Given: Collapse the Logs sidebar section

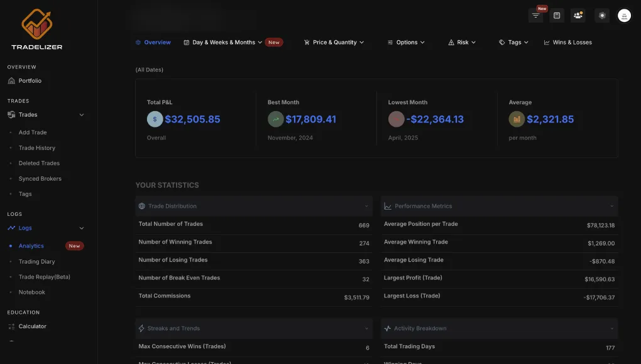Looking at the screenshot, I should [81, 228].
